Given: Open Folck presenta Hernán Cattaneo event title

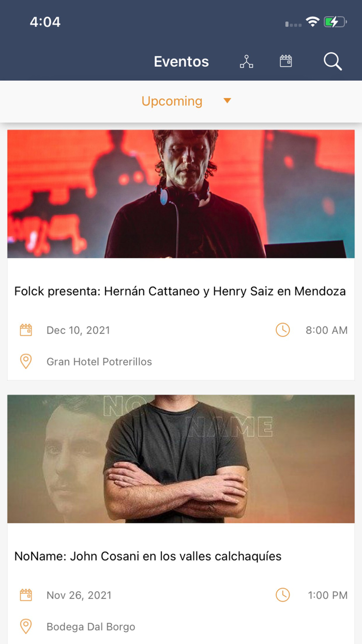Looking at the screenshot, I should (x=180, y=291).
